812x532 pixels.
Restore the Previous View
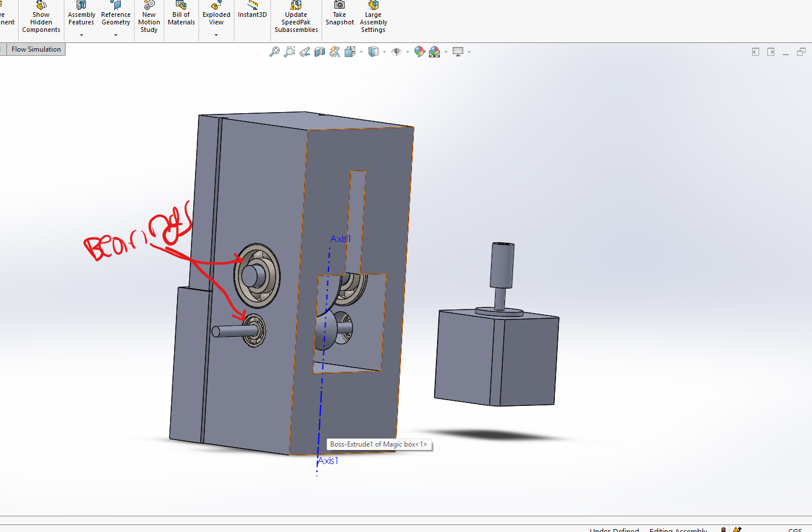point(305,52)
